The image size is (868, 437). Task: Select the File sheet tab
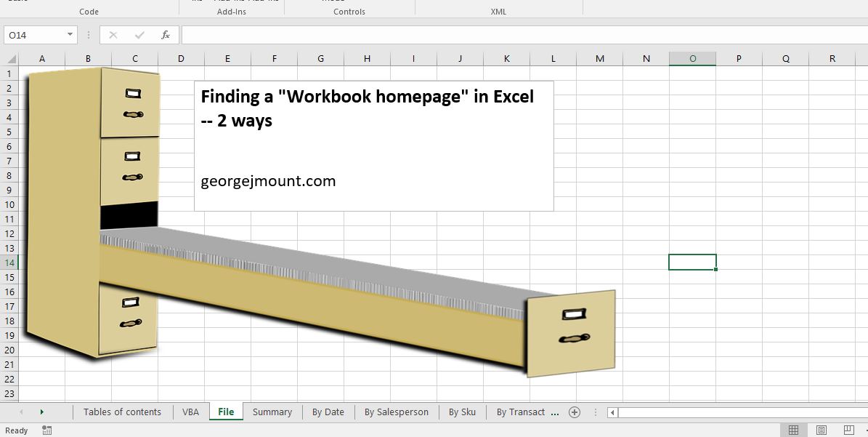click(226, 412)
